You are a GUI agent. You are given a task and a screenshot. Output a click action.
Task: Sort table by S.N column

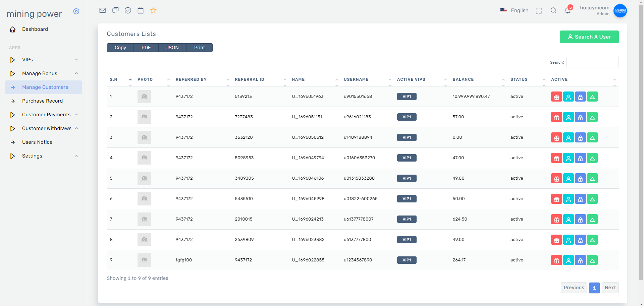point(120,79)
